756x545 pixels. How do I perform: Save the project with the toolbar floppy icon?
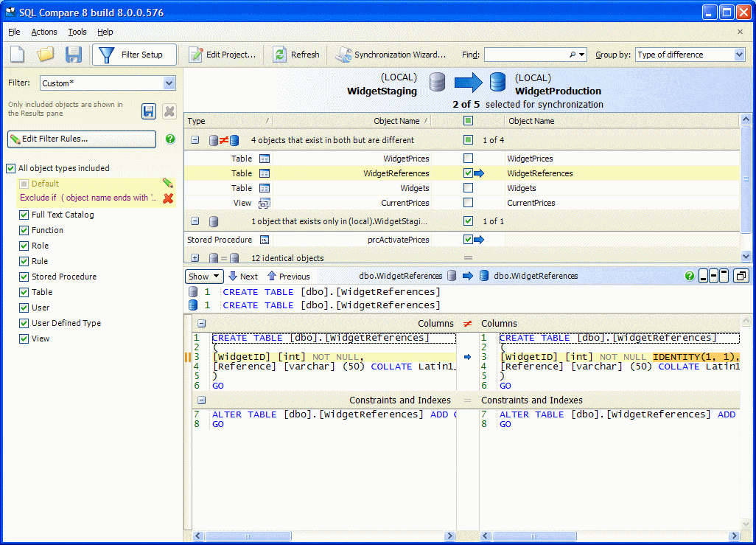[x=73, y=55]
